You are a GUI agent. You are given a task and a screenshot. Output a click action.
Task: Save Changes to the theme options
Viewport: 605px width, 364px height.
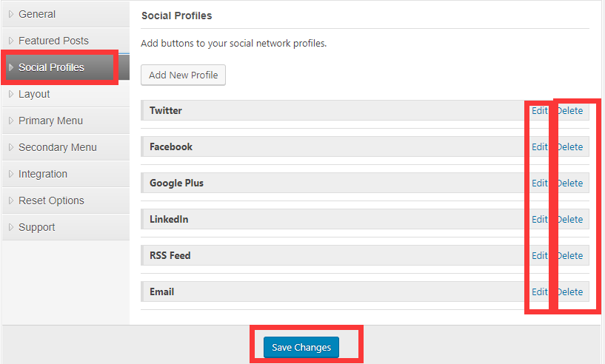tap(301, 348)
